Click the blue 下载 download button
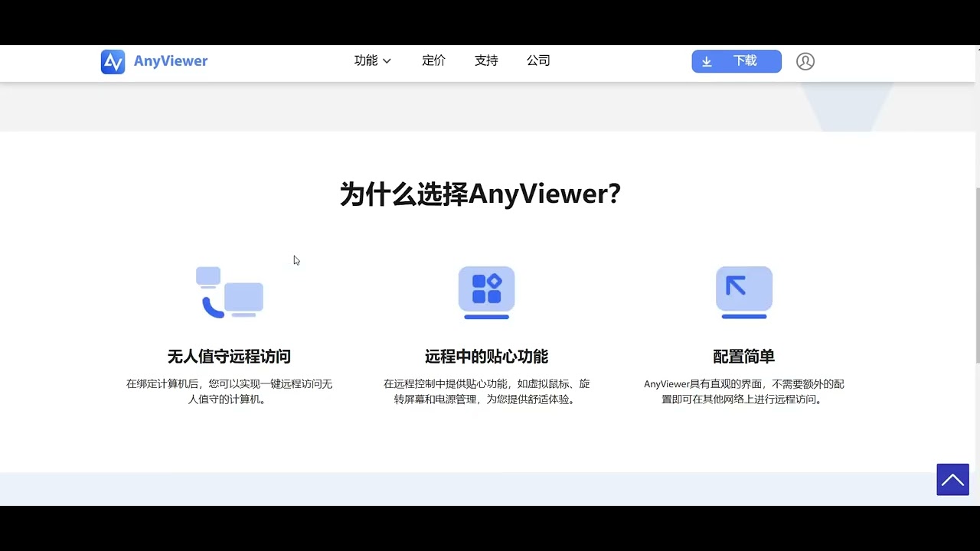Viewport: 980px width, 551px height. pos(737,61)
